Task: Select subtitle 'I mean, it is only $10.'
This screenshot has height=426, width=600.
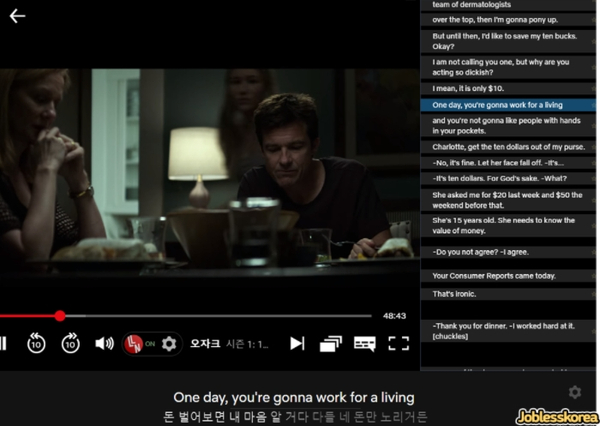Action: point(508,88)
